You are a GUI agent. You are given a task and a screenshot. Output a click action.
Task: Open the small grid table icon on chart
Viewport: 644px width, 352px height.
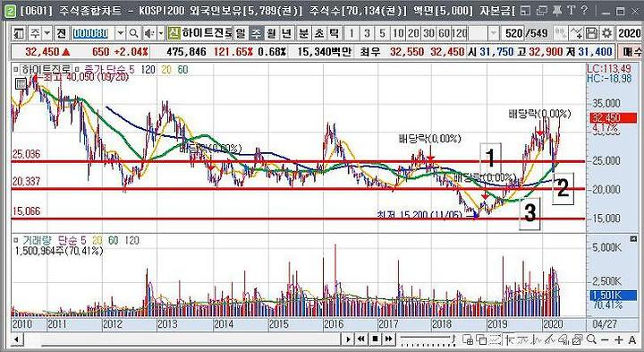[x=21, y=84]
